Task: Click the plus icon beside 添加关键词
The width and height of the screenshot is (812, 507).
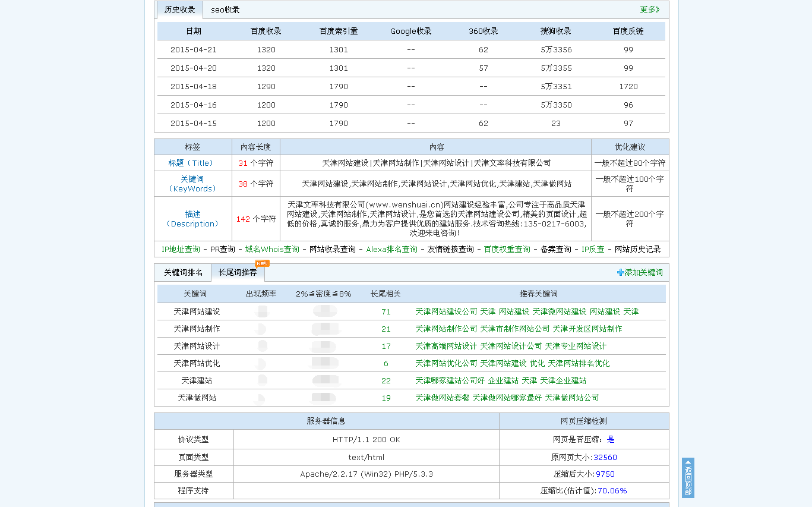Action: click(x=621, y=272)
